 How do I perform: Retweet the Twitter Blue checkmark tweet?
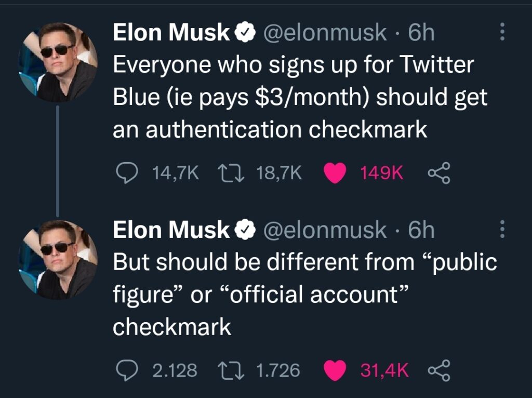click(x=231, y=173)
